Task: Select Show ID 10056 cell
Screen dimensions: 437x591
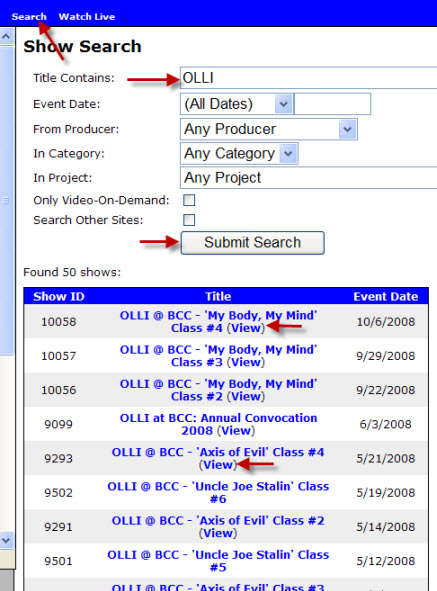Action: [x=59, y=390]
